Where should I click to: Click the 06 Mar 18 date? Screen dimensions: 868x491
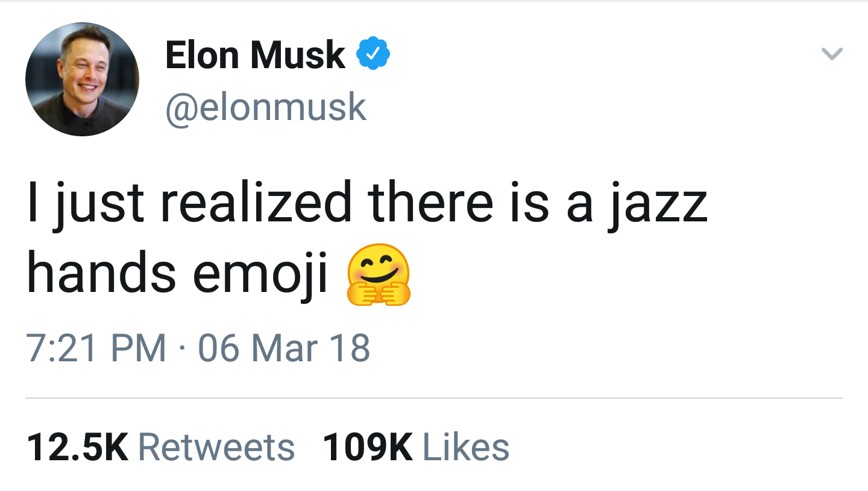click(284, 348)
